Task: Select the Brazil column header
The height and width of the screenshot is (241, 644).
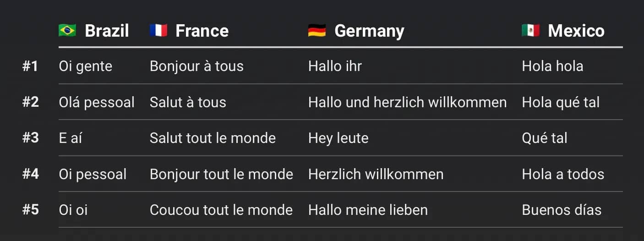Action: (107, 31)
